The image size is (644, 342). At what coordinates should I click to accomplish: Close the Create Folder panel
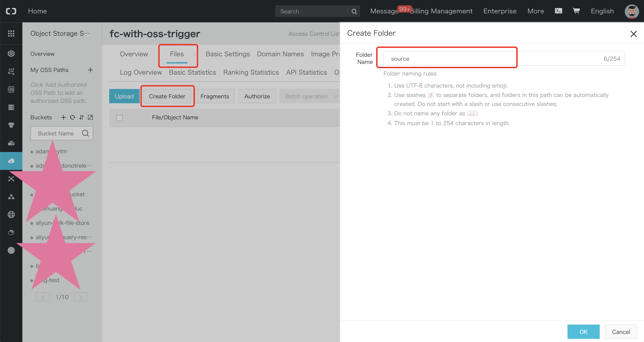[633, 34]
